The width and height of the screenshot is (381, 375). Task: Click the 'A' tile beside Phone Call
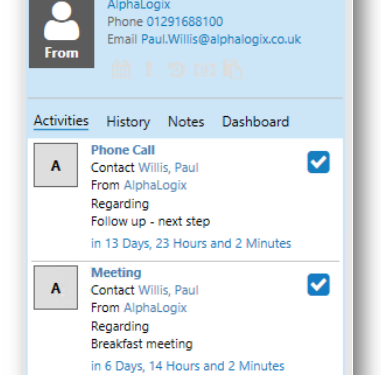click(56, 165)
